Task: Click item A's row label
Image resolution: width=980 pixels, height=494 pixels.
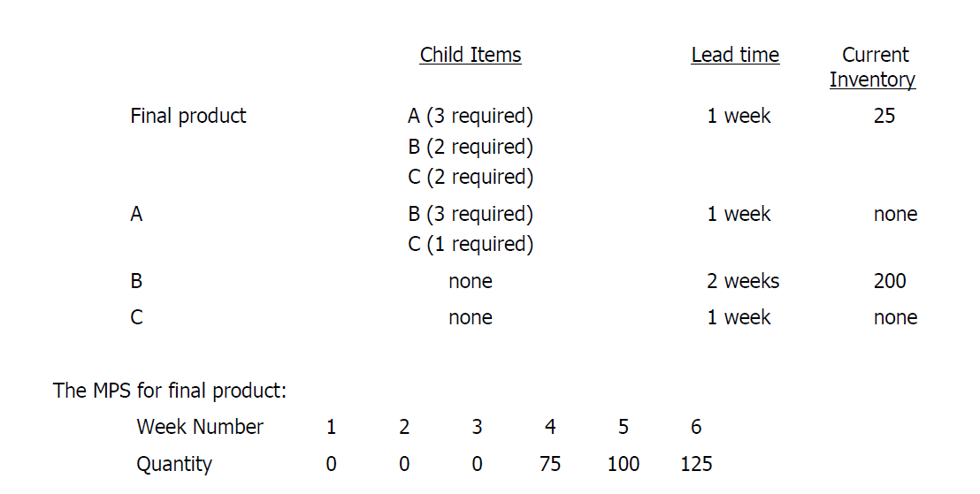Action: [x=136, y=214]
